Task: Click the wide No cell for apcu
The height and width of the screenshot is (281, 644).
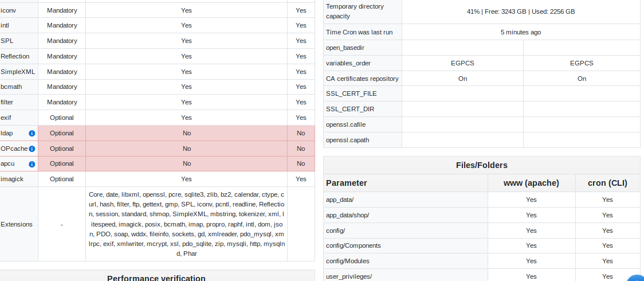Action: (x=186, y=163)
